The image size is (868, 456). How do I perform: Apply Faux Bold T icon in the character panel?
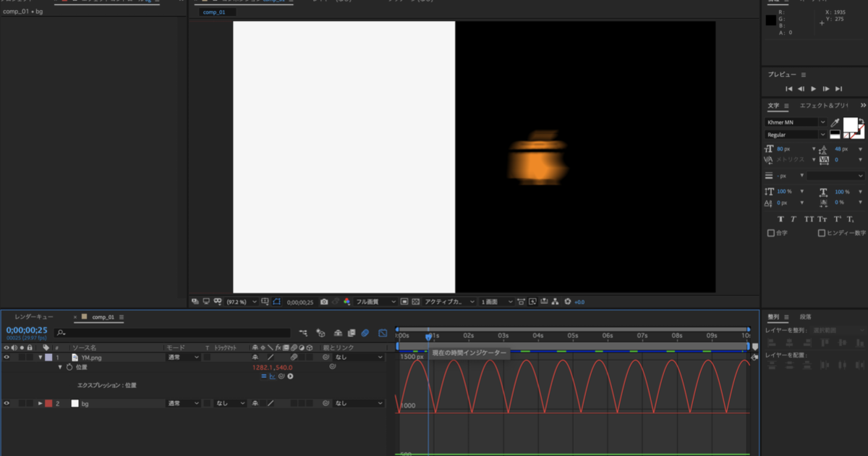click(781, 219)
